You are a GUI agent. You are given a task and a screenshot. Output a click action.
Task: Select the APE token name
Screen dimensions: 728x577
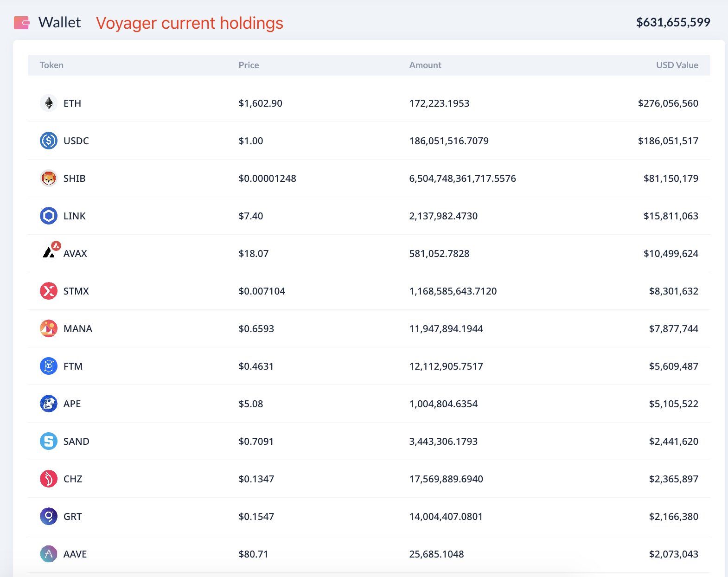[x=72, y=404]
